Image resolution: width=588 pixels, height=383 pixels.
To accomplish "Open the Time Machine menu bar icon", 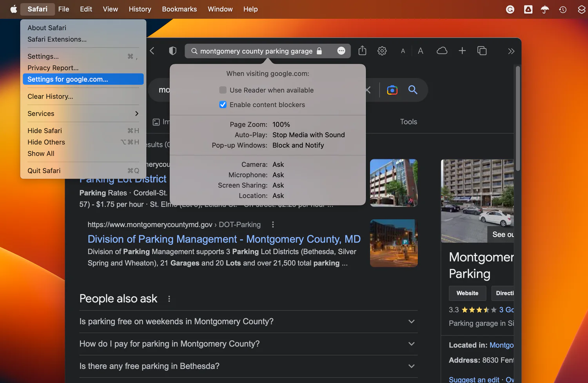I will tap(563, 9).
